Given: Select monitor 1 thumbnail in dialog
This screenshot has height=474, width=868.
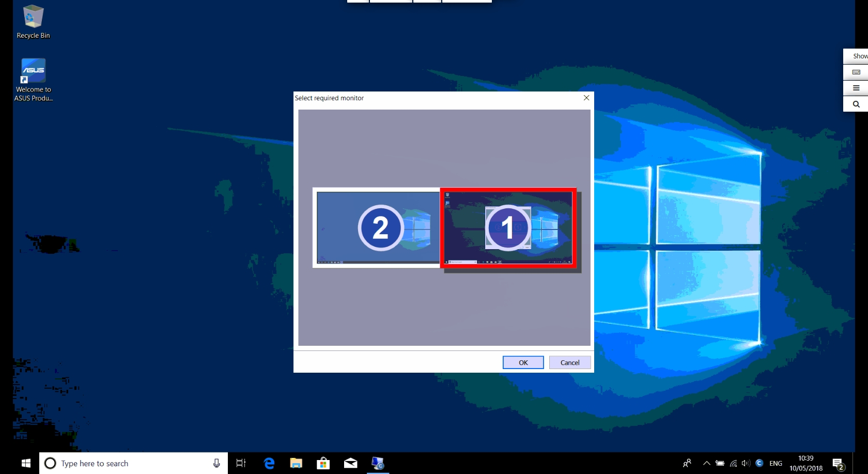Looking at the screenshot, I should (508, 228).
